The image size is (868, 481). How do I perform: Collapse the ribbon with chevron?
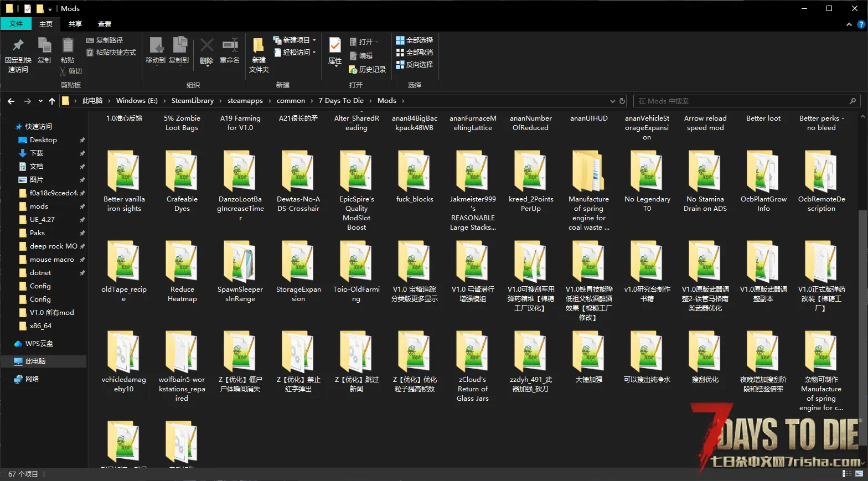(x=849, y=24)
